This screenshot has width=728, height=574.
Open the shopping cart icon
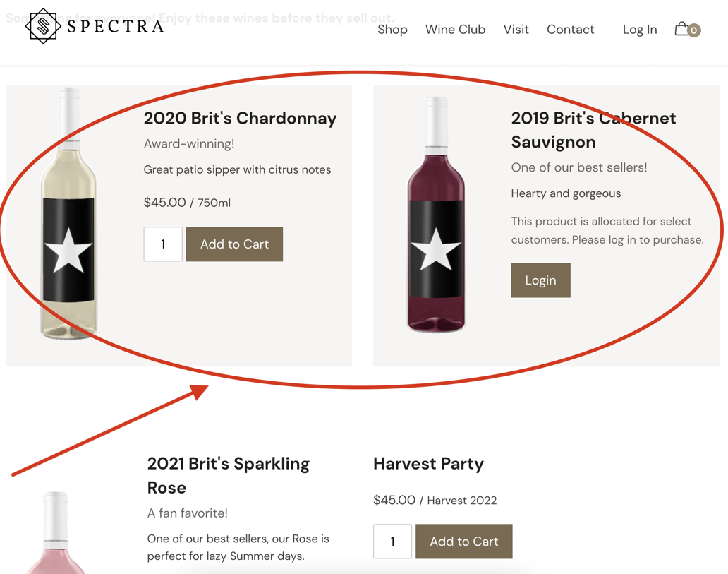pyautogui.click(x=682, y=28)
